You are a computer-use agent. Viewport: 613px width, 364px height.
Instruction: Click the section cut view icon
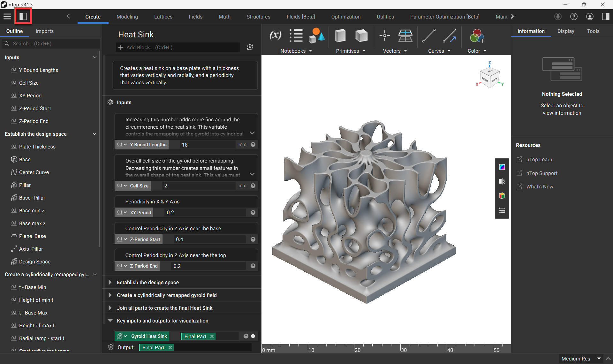click(502, 181)
